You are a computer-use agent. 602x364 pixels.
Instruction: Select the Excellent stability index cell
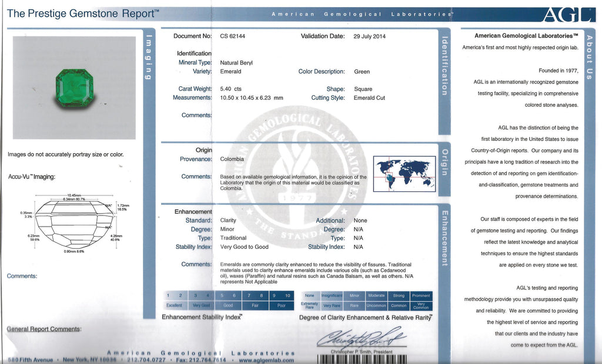pos(174,305)
